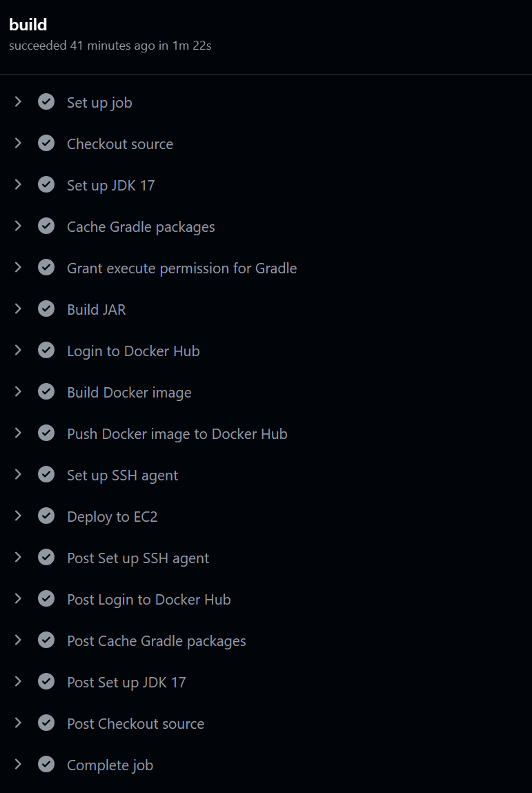The height and width of the screenshot is (793, 532).
Task: Click the checkmark icon beside Post Checkout source
Action: (46, 723)
